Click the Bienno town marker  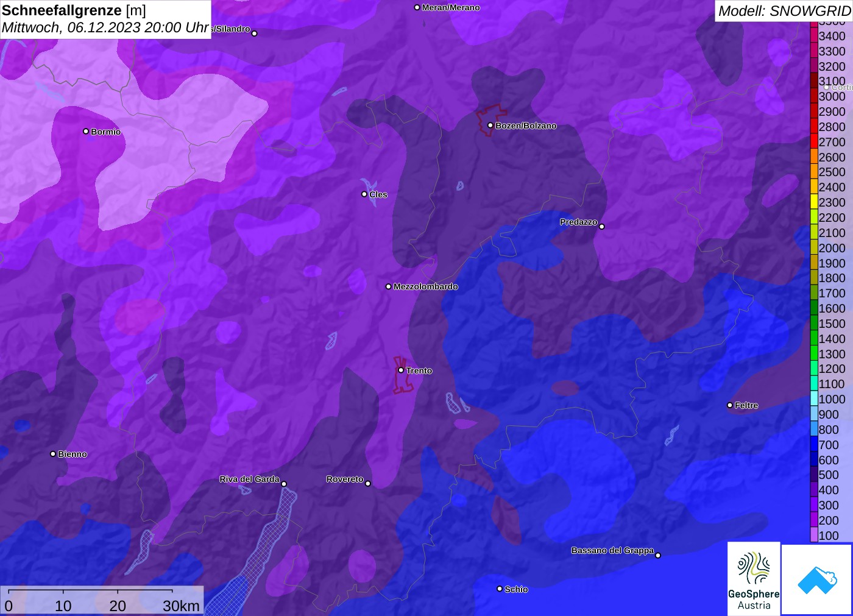(53, 454)
